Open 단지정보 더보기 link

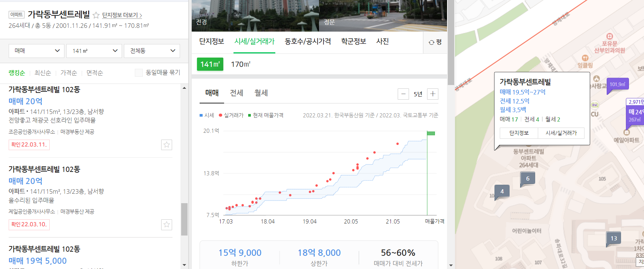coord(122,15)
